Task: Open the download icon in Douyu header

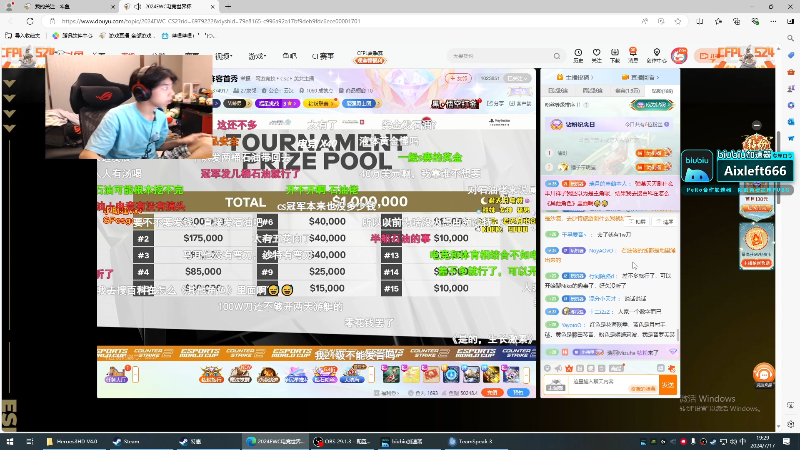Action: 615,55
